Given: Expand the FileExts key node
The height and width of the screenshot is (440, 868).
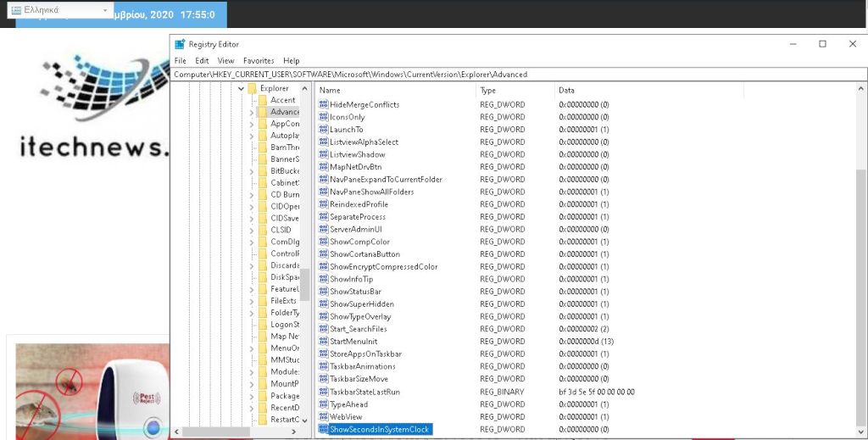Looking at the screenshot, I should click(251, 301).
